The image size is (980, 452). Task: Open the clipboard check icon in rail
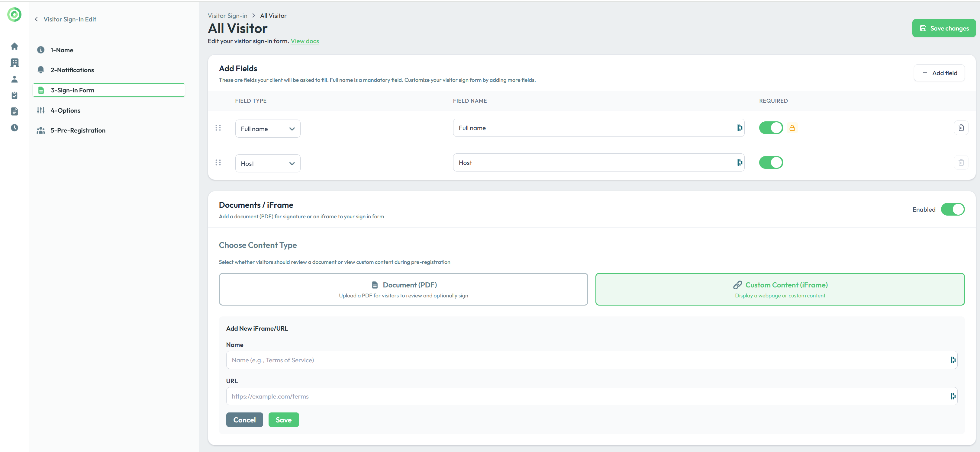coord(15,95)
